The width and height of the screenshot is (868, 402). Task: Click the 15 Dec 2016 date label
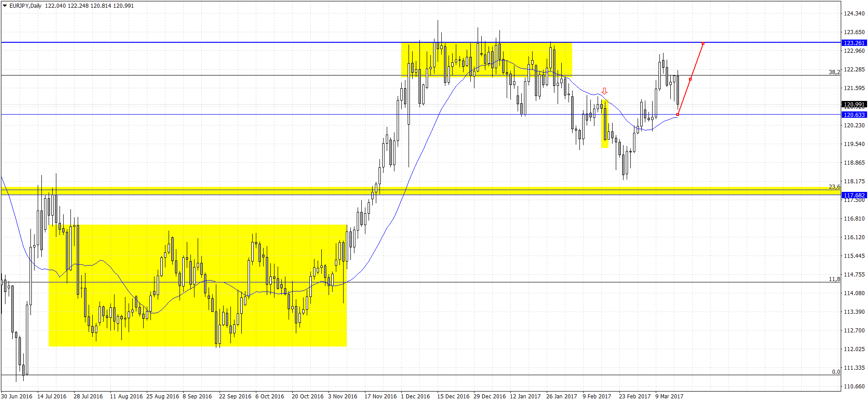(453, 397)
